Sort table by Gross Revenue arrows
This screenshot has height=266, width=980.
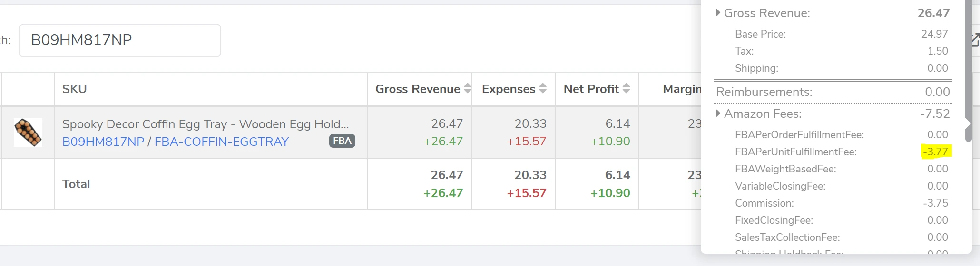[x=467, y=89]
